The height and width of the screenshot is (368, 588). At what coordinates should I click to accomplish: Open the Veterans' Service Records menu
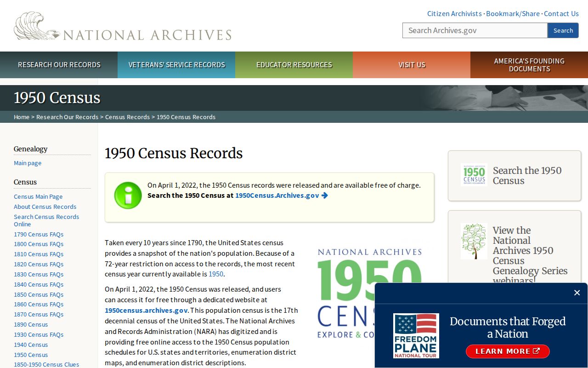(176, 65)
